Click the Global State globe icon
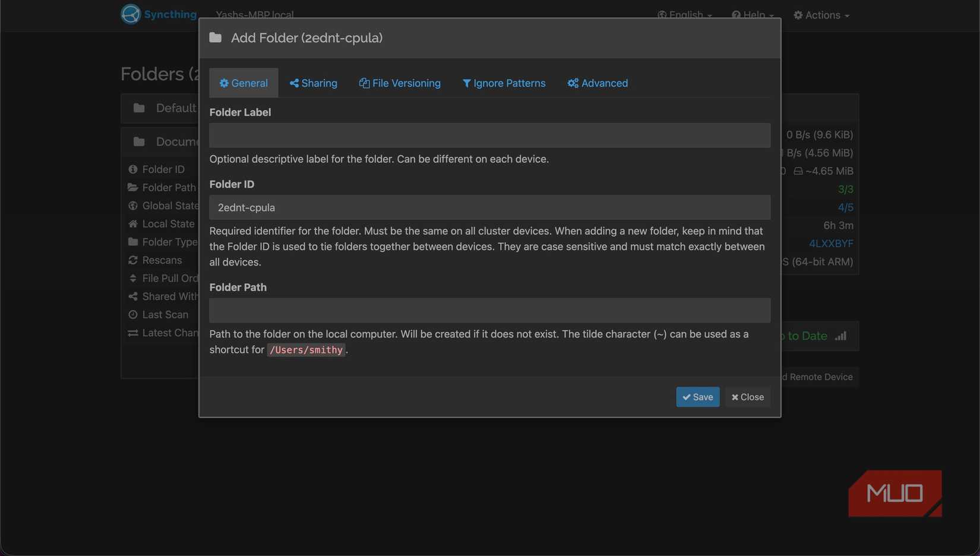The width and height of the screenshot is (980, 556). click(x=133, y=206)
